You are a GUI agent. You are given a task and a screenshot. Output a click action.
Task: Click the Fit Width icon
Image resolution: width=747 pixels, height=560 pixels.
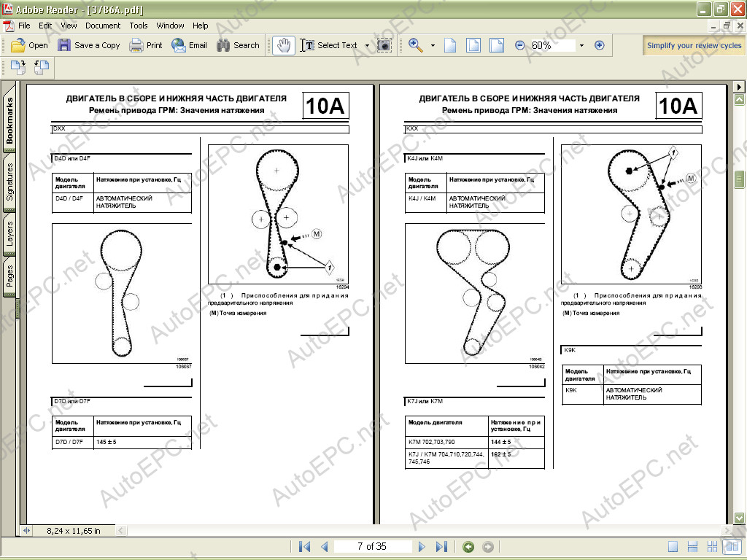496,45
